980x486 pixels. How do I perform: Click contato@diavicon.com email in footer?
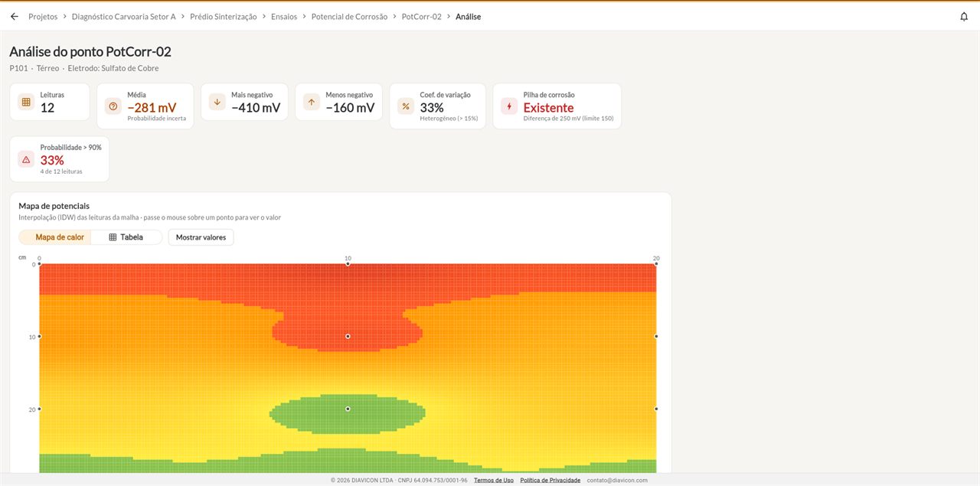[x=617, y=481]
